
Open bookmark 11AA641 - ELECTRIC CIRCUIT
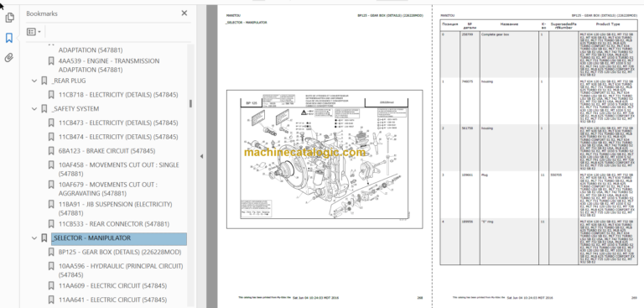point(112,300)
